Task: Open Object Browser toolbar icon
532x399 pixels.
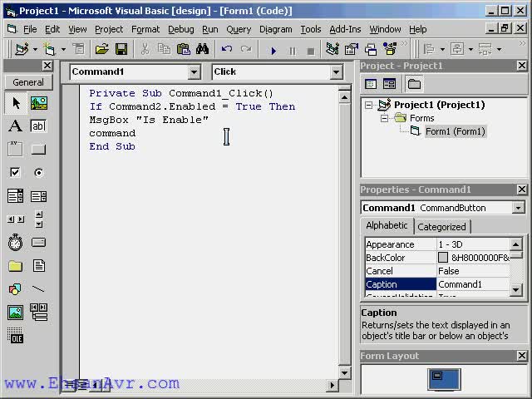Action: click(390, 50)
